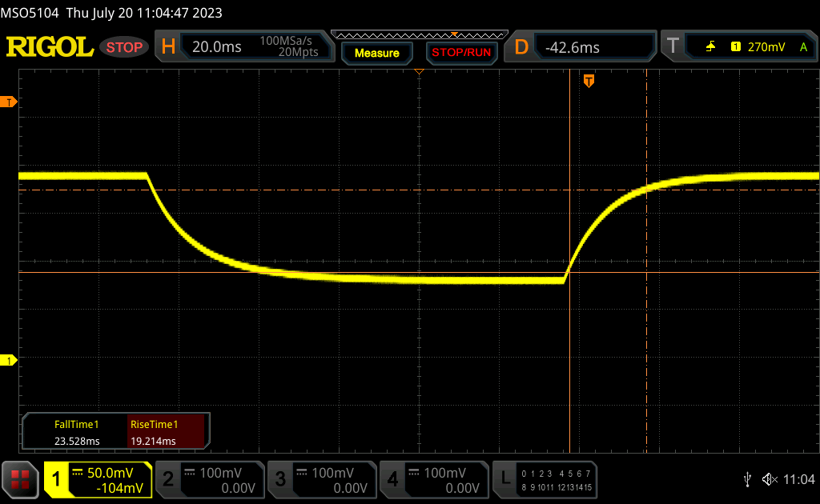Select the yellow channel 1 ground marker

coord(10,361)
